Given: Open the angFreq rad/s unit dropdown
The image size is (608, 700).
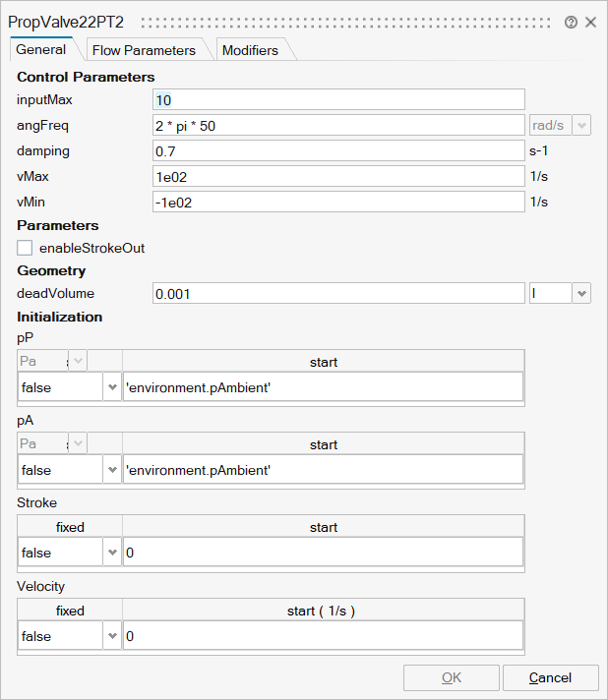Looking at the screenshot, I should (x=580, y=125).
